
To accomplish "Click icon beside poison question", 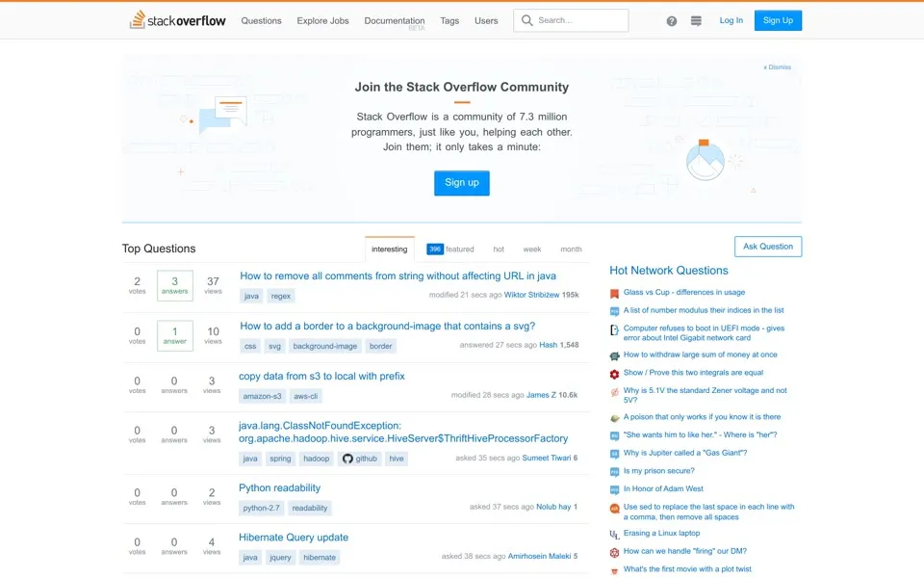I will click(614, 418).
